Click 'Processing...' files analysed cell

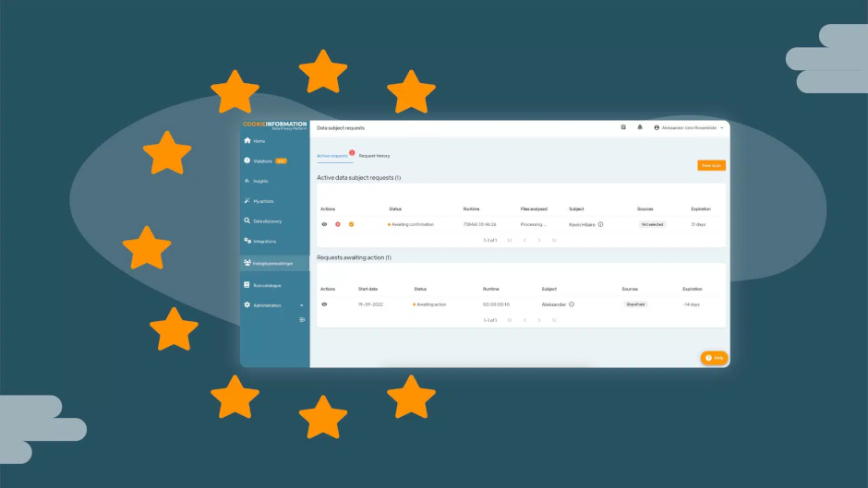[x=533, y=225]
